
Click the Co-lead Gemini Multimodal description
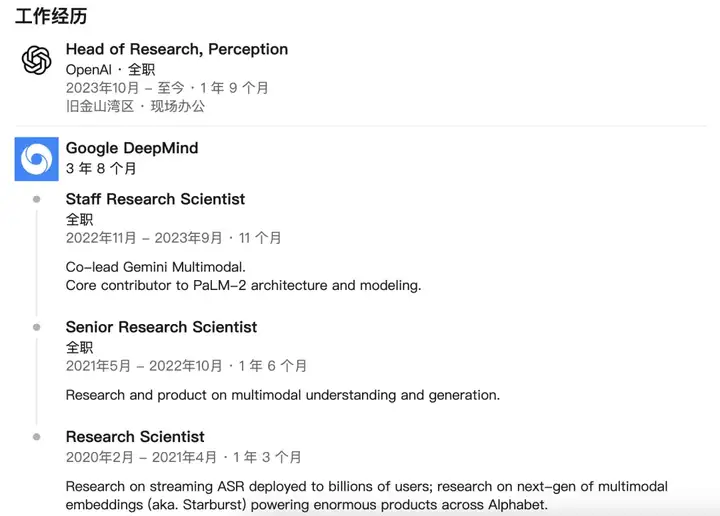click(156, 267)
